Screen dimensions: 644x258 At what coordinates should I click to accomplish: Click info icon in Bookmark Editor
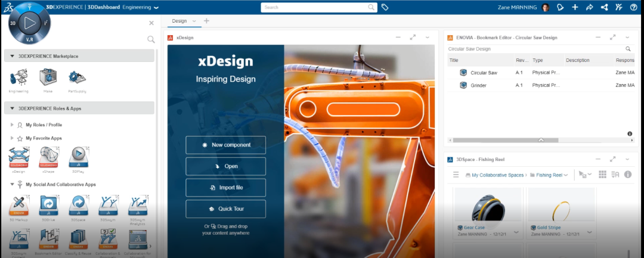coord(630,133)
